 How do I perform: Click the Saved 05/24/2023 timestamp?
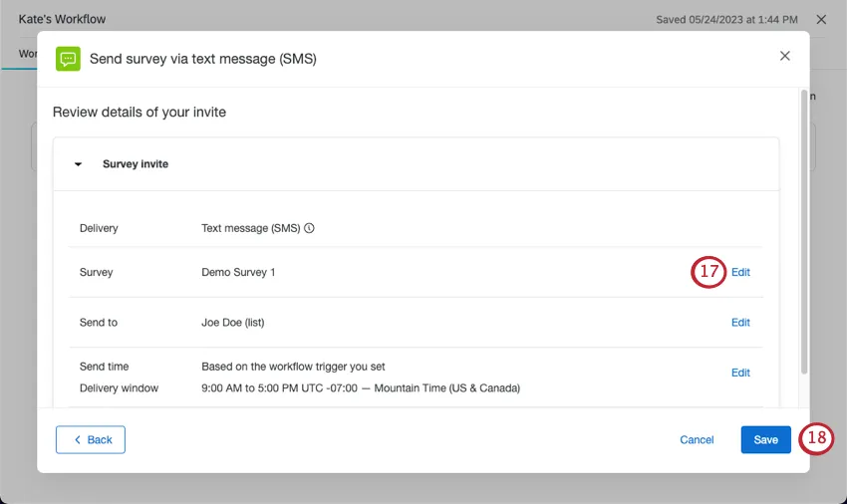(x=726, y=20)
